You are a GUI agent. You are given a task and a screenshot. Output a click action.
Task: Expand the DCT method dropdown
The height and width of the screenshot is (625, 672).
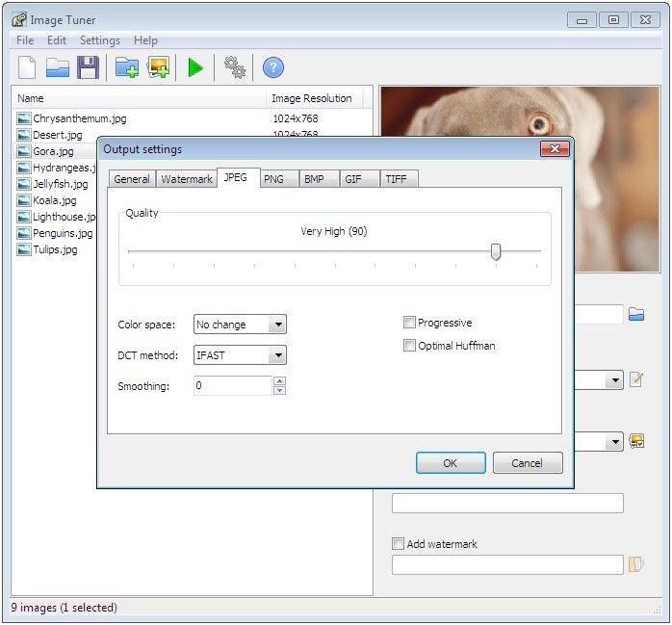pyautogui.click(x=277, y=356)
